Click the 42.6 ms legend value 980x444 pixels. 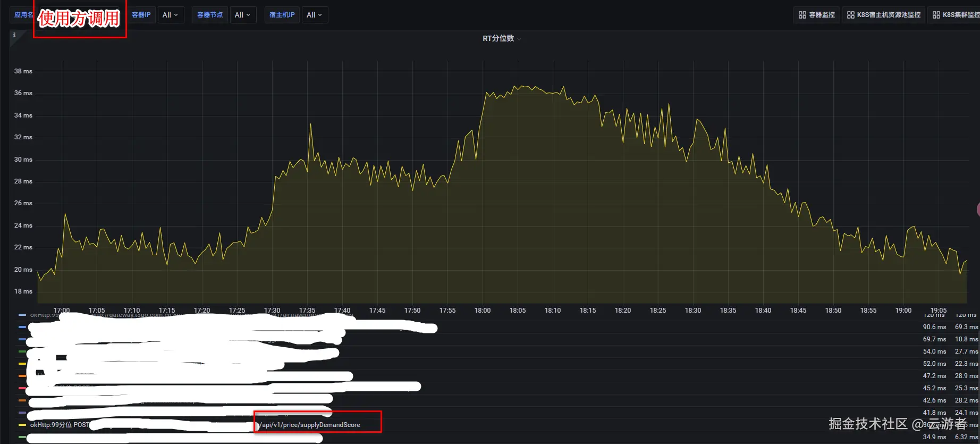(x=934, y=400)
